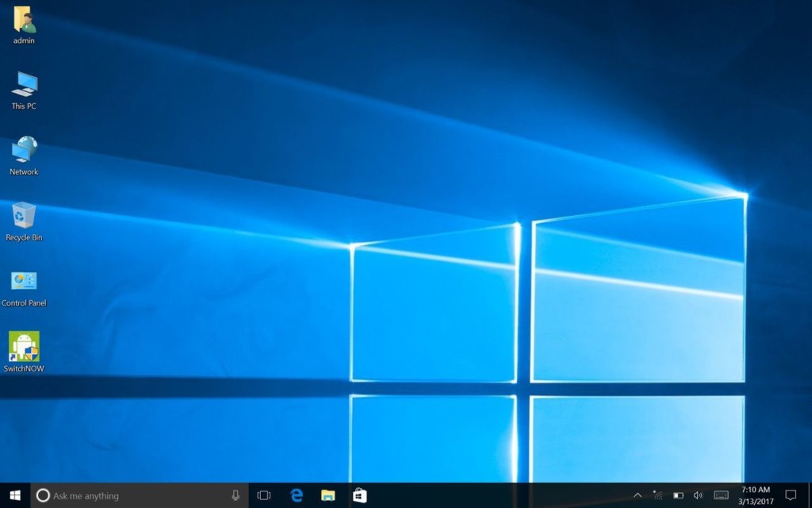Open the Windows Store taskbar icon
The height and width of the screenshot is (508, 812).
click(x=359, y=495)
